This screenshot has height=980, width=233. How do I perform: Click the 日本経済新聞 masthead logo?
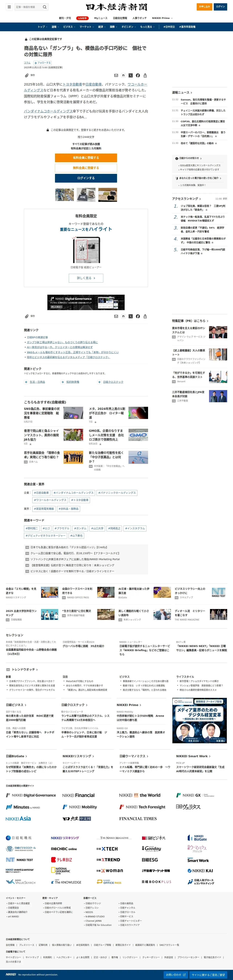(x=116, y=7)
